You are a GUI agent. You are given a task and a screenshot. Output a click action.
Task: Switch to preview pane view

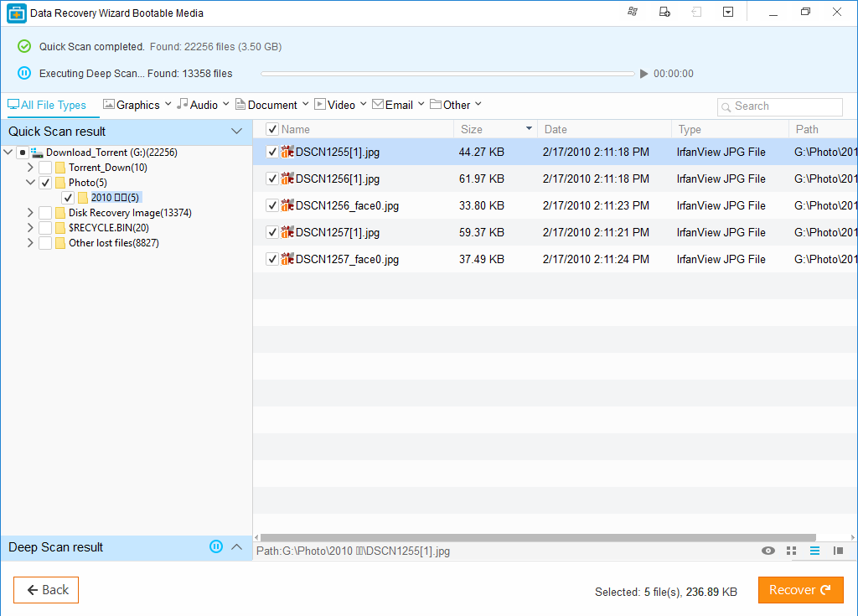pyautogui.click(x=838, y=551)
